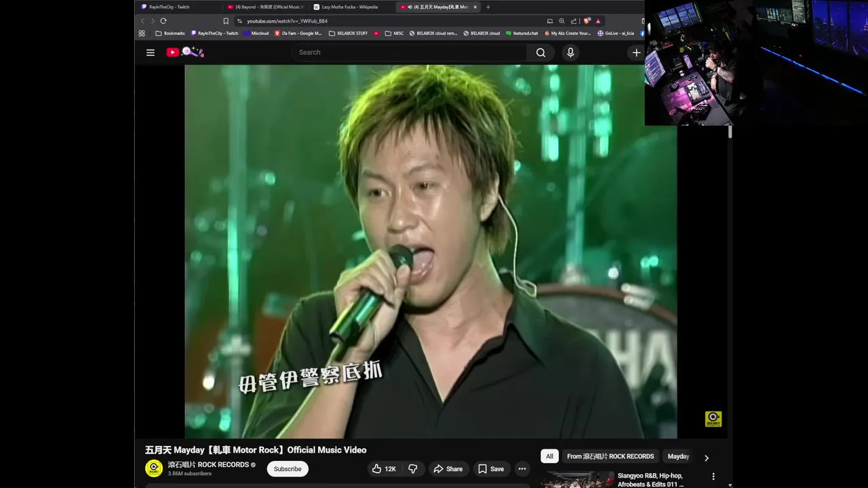Start voice search with microphone icon
This screenshot has width=868, height=488.
[570, 52]
